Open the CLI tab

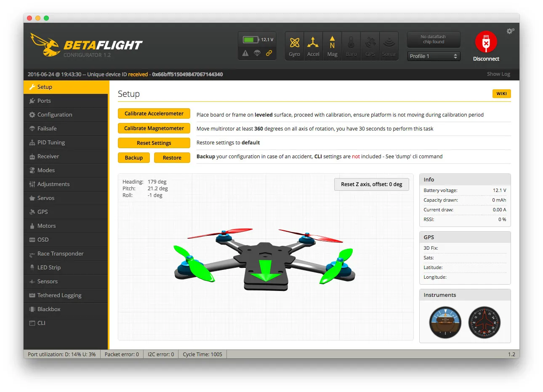41,323
